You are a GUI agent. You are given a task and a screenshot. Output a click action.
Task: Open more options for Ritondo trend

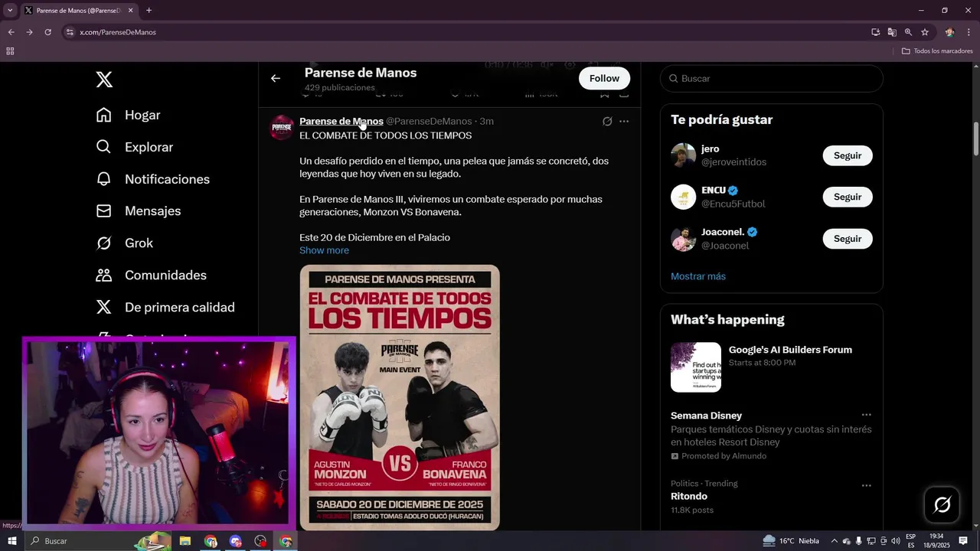[866, 485]
